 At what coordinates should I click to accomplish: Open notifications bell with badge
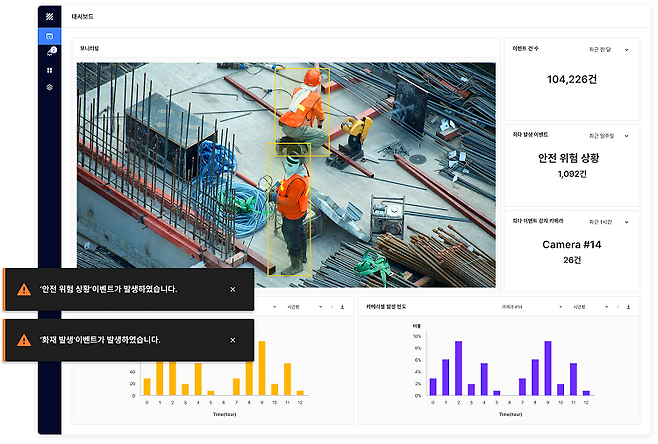pyautogui.click(x=49, y=53)
